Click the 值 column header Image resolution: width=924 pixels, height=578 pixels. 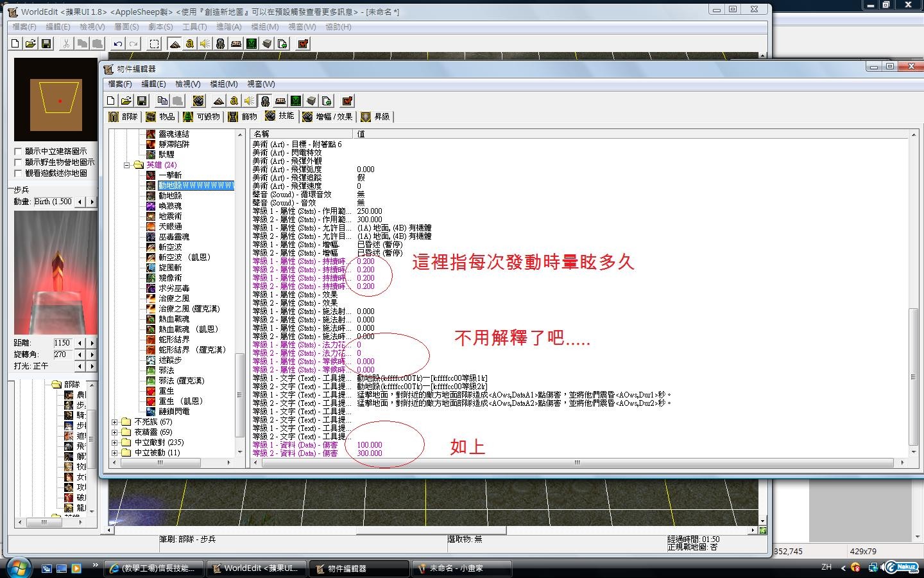pyautogui.click(x=631, y=134)
